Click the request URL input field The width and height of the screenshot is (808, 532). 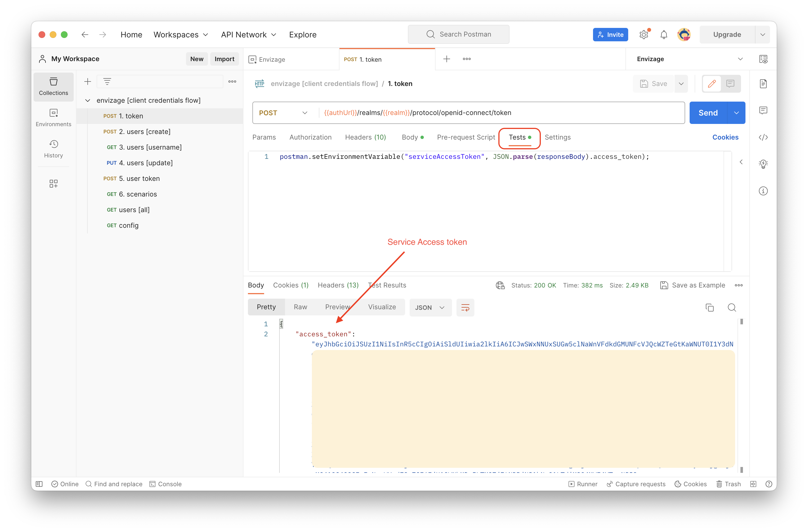(x=501, y=113)
